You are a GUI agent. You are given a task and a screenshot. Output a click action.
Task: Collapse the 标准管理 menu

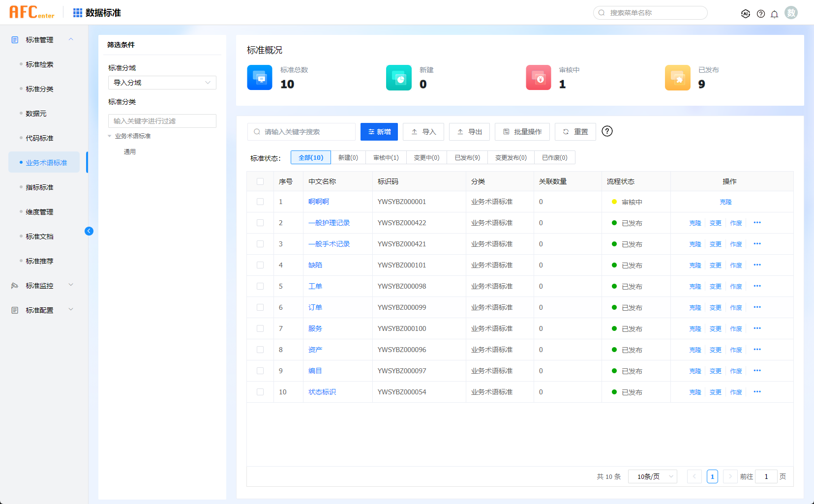71,39
